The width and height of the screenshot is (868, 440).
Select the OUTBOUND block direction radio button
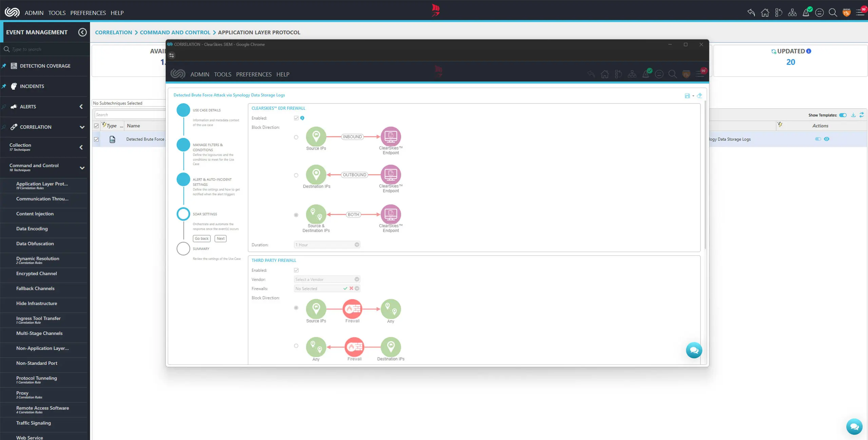(296, 175)
